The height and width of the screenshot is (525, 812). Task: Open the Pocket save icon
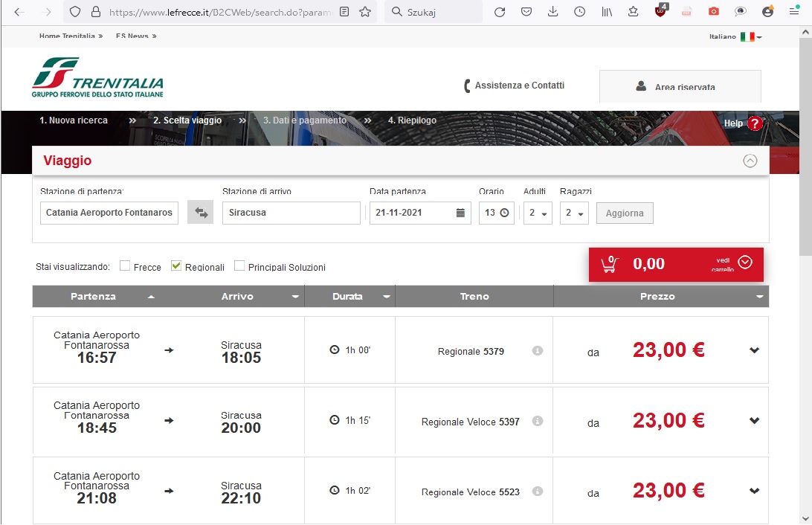coord(526,11)
